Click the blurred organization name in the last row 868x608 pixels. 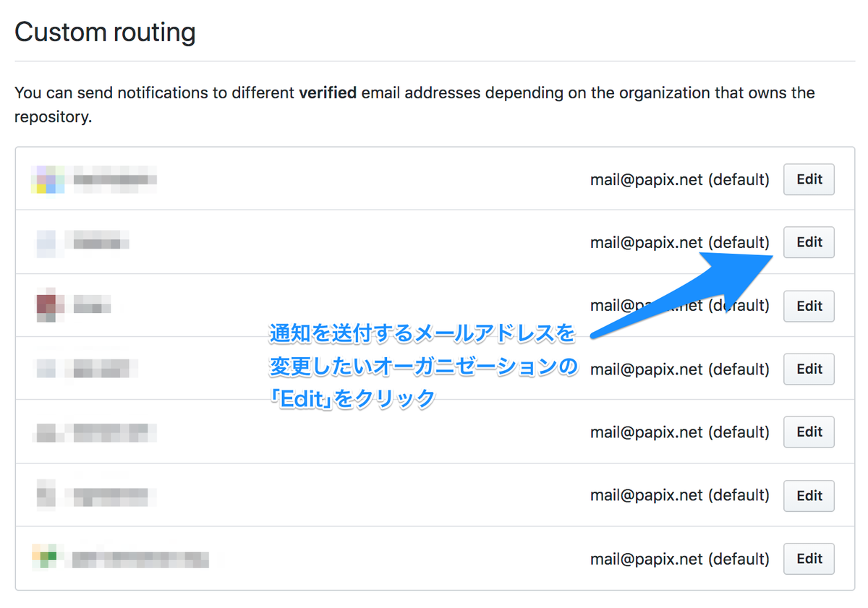tap(140, 558)
